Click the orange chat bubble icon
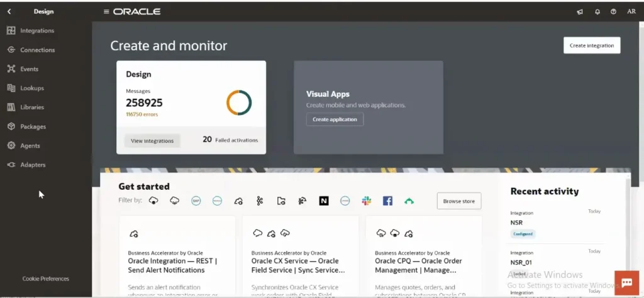Screen dimensions: 644x298 tap(626, 283)
